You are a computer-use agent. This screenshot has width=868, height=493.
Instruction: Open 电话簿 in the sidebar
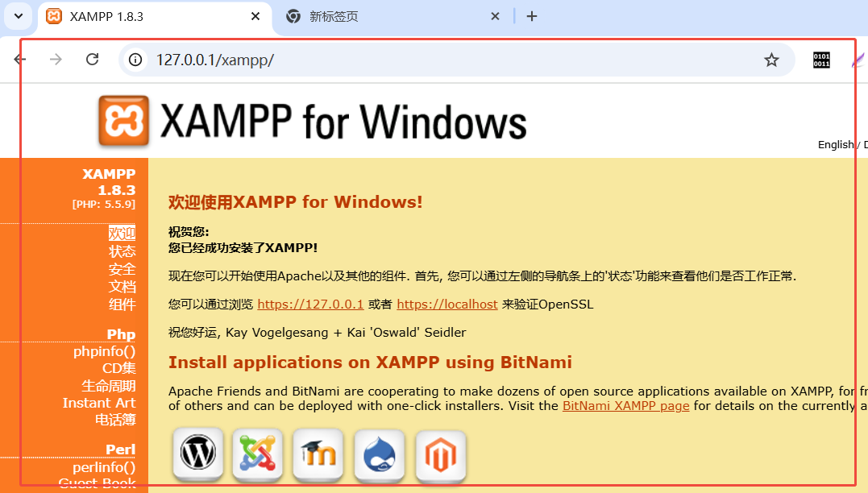pos(115,420)
